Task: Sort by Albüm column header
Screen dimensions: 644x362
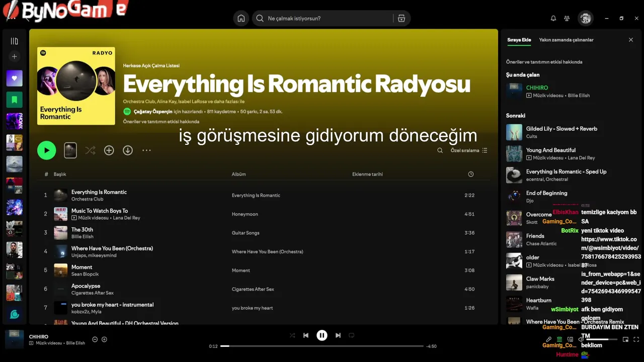Action: click(x=238, y=174)
